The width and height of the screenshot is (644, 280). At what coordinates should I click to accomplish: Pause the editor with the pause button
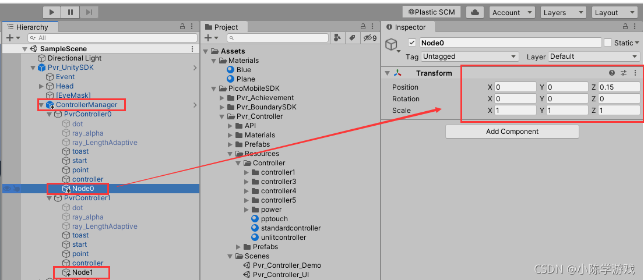71,12
